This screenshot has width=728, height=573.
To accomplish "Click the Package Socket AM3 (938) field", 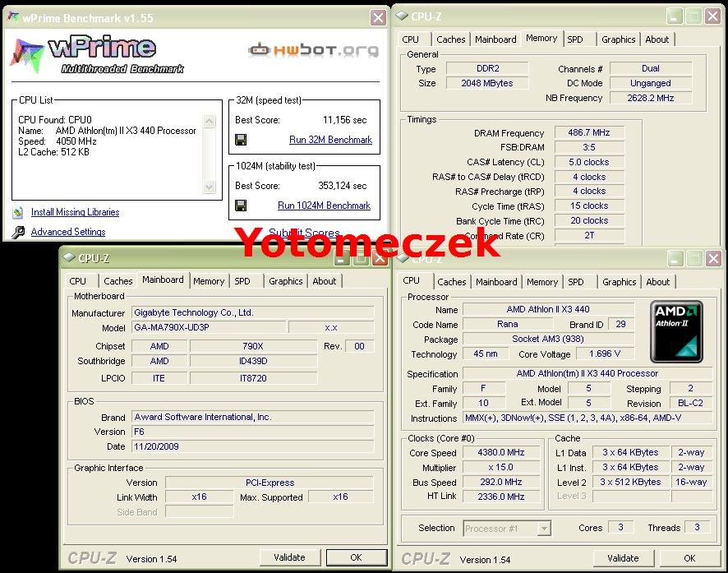I will point(548,339).
